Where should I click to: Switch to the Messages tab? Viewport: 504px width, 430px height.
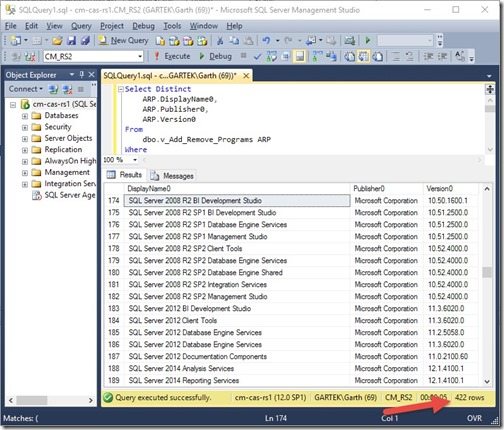173,175
